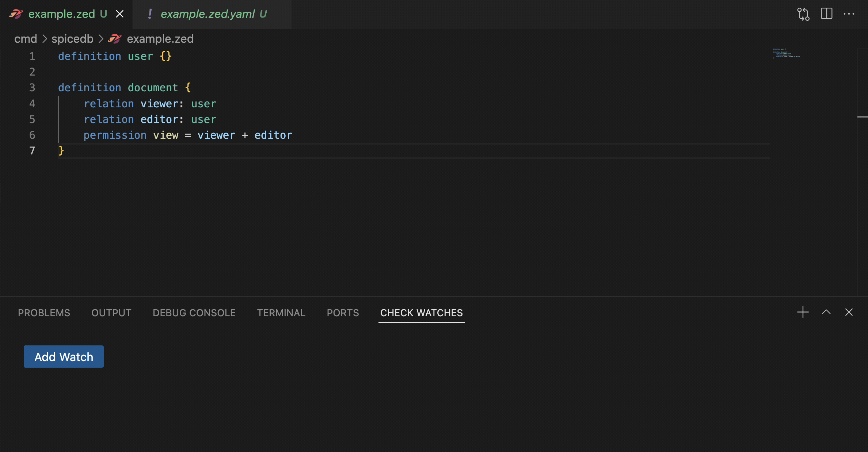Select the TERMINAL panel tab
This screenshot has height=452, width=868.
[281, 313]
